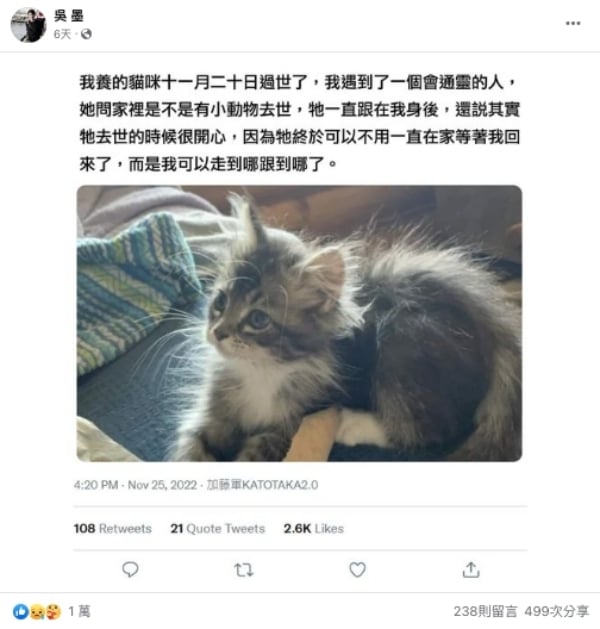Screen dimensions: 600x629
Task: Click the care hug reaction icon
Action: tap(53, 612)
